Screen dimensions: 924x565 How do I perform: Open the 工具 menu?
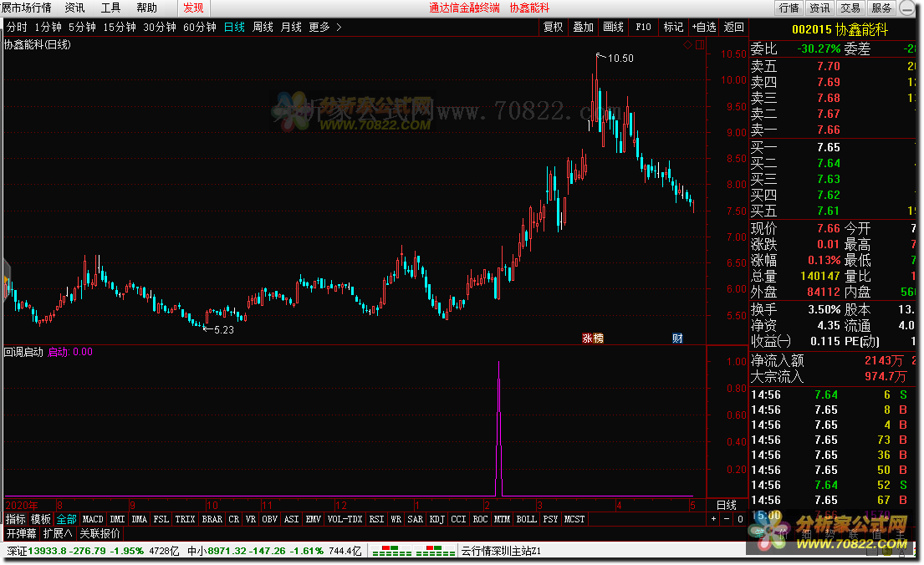[x=110, y=8]
